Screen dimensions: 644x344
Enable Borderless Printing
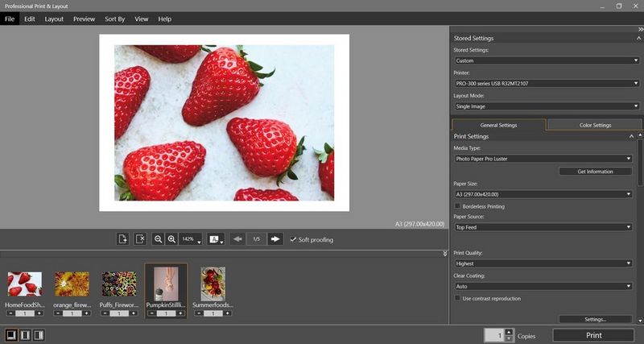458,206
